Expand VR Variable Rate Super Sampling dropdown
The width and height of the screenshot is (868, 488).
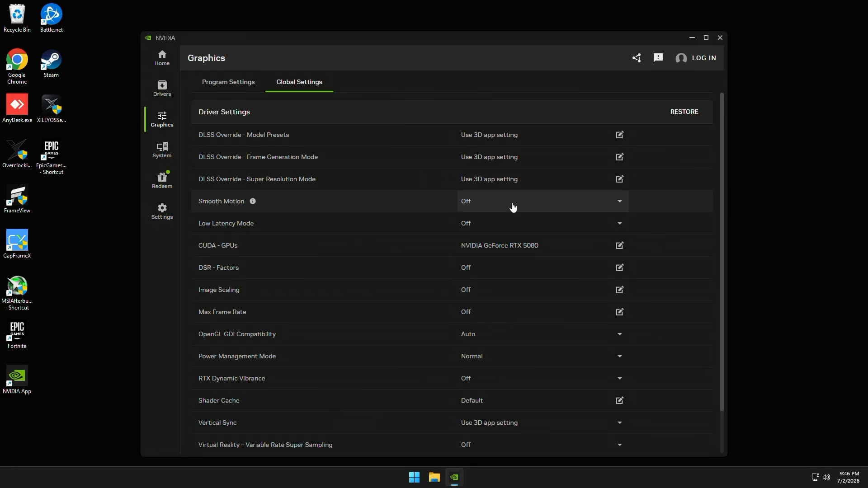(x=542, y=445)
